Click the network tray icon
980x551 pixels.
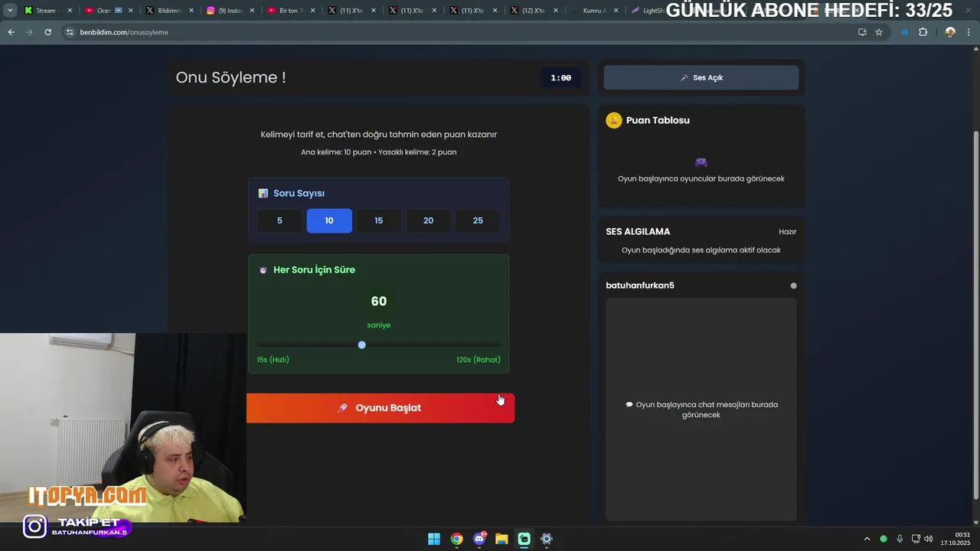tap(916, 539)
